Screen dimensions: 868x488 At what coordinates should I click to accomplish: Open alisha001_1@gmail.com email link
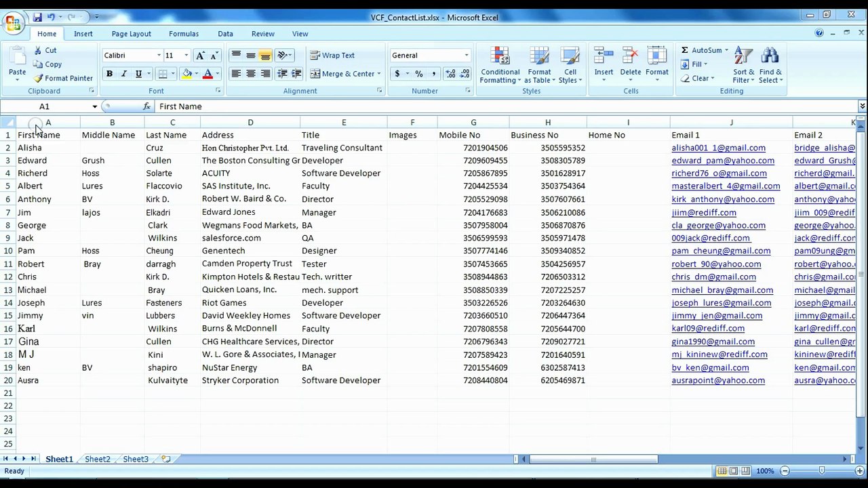pos(718,148)
